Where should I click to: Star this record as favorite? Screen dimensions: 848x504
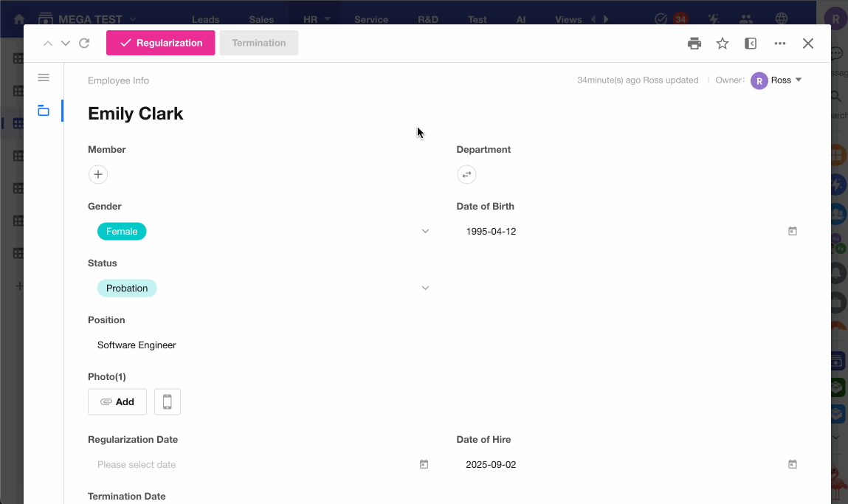click(x=722, y=44)
